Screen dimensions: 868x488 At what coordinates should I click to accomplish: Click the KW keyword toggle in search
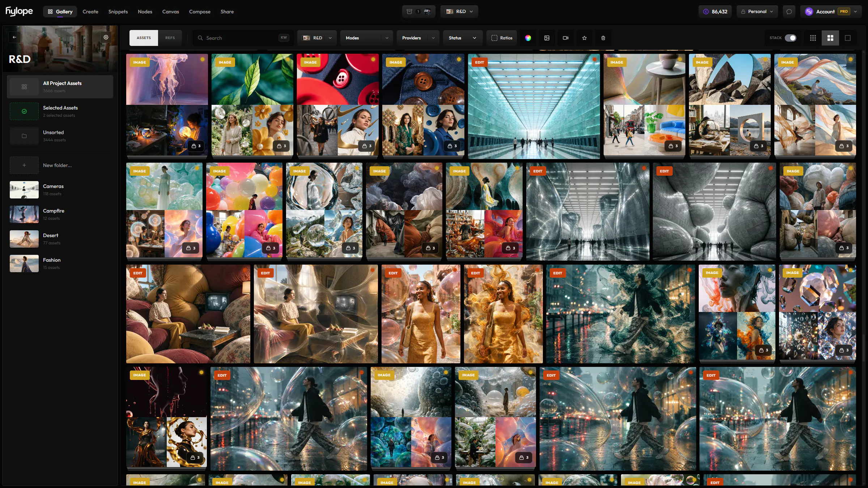click(x=284, y=38)
